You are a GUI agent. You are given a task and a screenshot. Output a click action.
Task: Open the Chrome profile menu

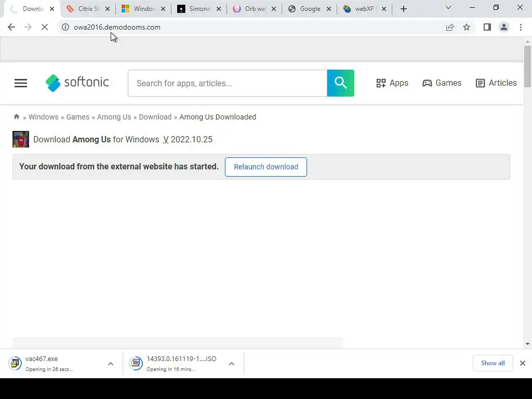coord(504,27)
